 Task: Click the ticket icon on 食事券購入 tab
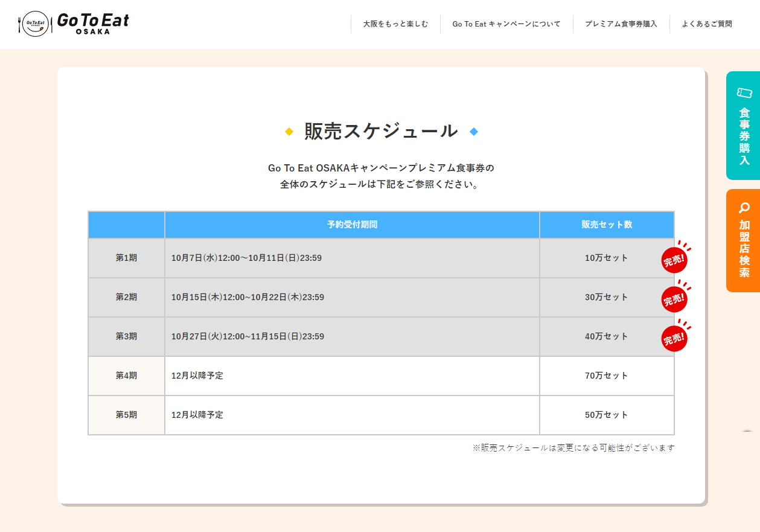(744, 92)
